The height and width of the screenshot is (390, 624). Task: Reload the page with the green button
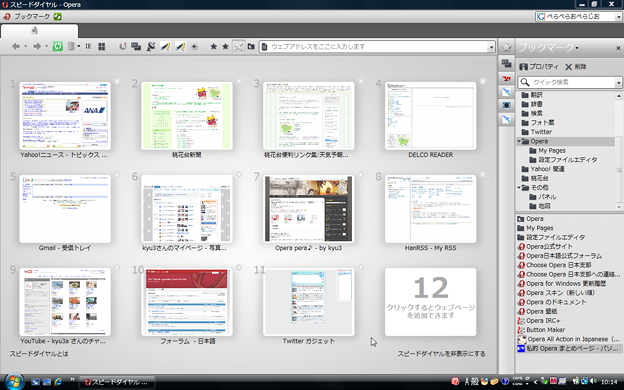[x=58, y=47]
